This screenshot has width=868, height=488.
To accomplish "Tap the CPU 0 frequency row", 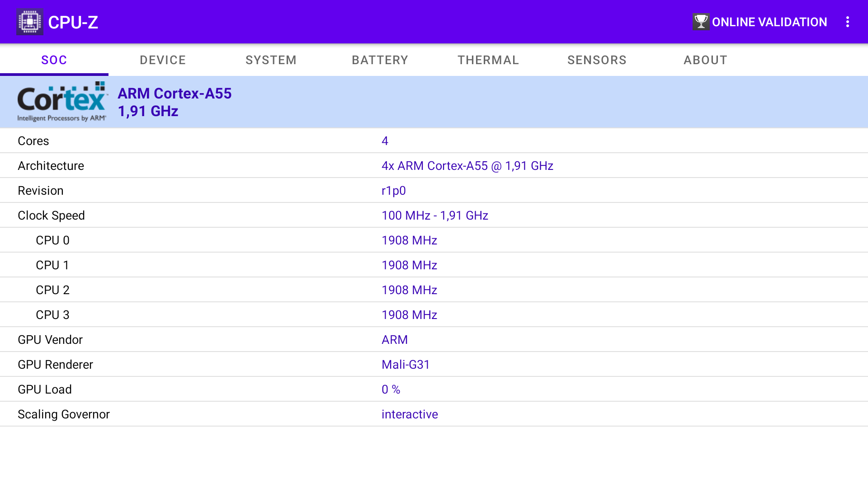I will pyautogui.click(x=434, y=240).
